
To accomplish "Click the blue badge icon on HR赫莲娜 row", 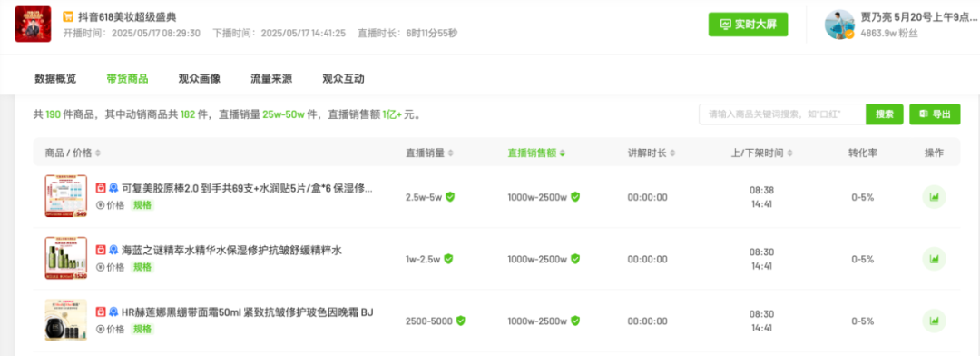I will coord(113,311).
